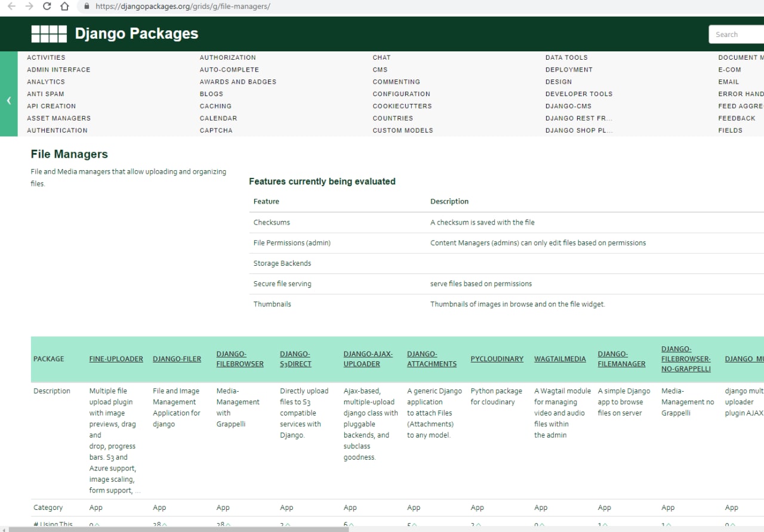Click the Storage Backends feature row
The height and width of the screenshot is (532, 764).
click(x=506, y=263)
